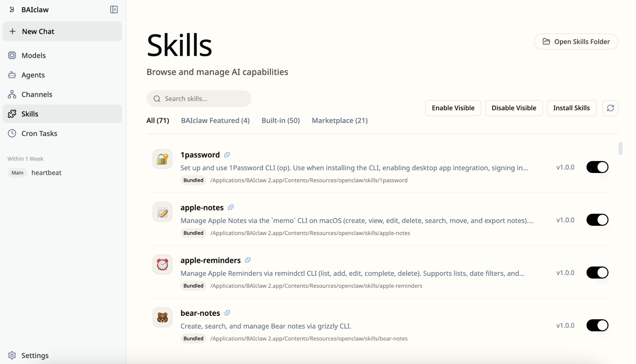Click the refresh skills icon button

(x=610, y=108)
